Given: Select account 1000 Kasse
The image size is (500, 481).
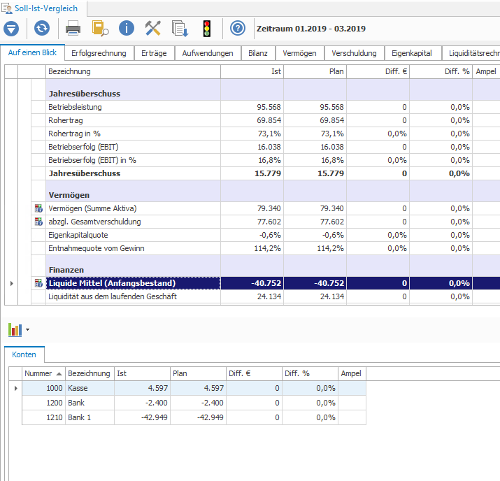Looking at the screenshot, I should tap(194, 388).
